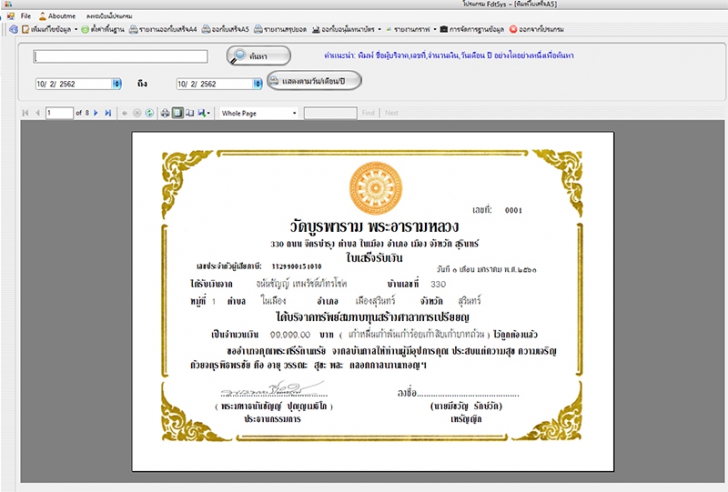Click the donor search text box
728x492 pixels.
[121, 57]
